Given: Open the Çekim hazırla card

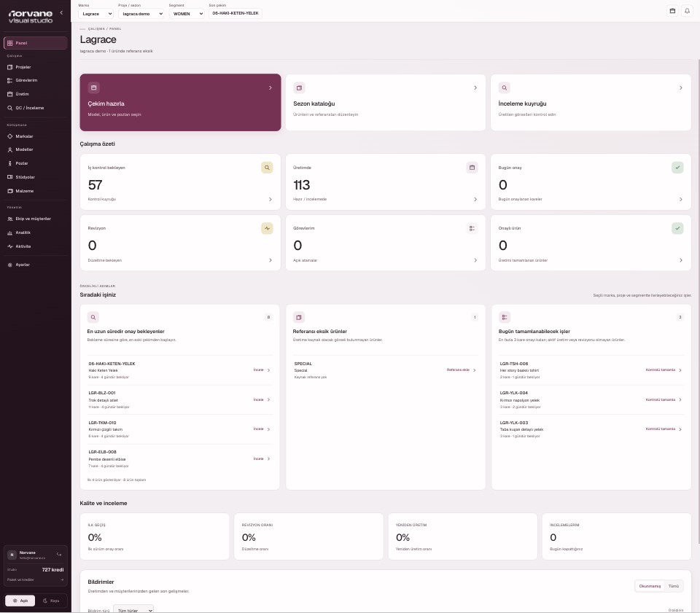Looking at the screenshot, I should (180, 102).
